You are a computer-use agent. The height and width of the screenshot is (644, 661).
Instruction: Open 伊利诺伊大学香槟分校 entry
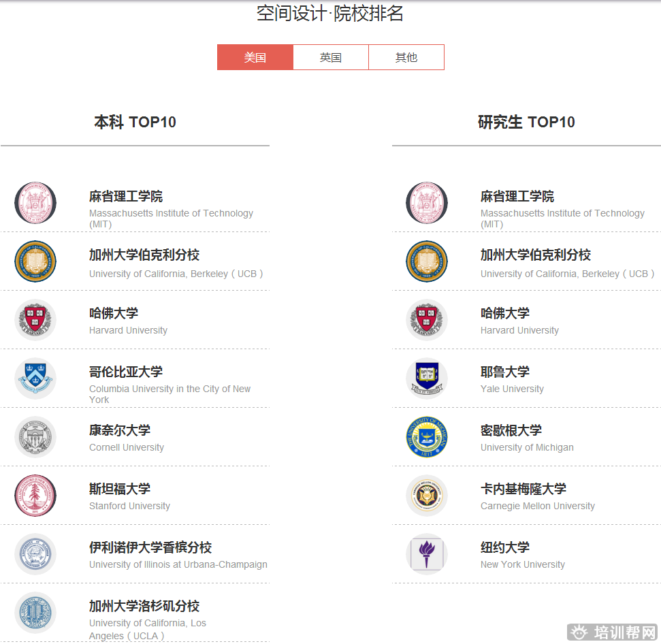[x=150, y=548]
